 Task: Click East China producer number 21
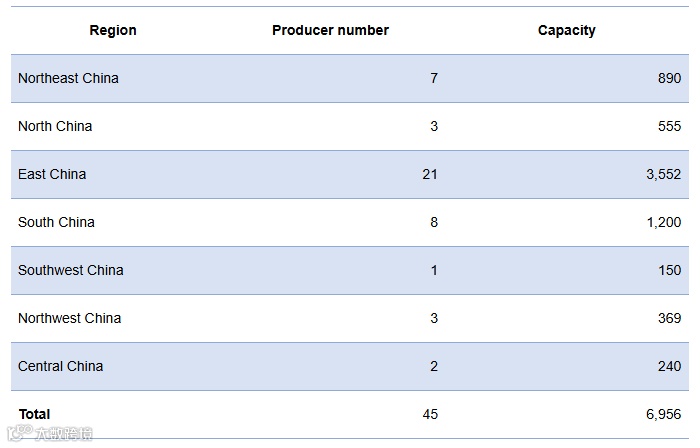tap(430, 174)
